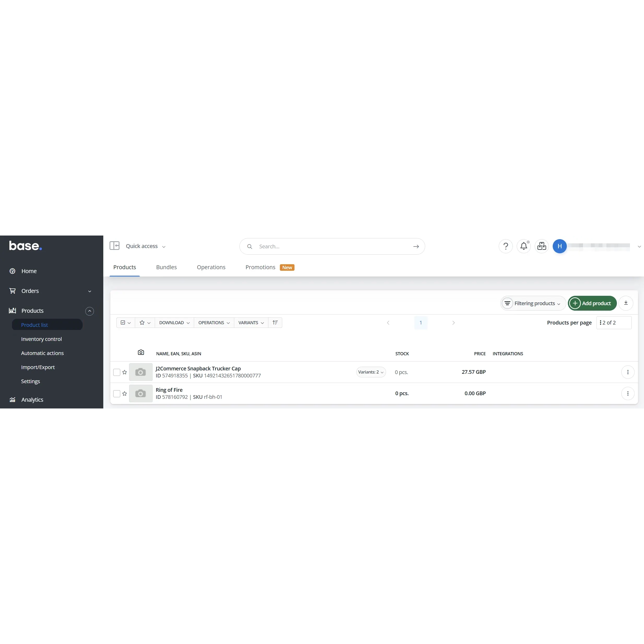
Task: Click the Home sidebar icon
Action: pos(12,271)
